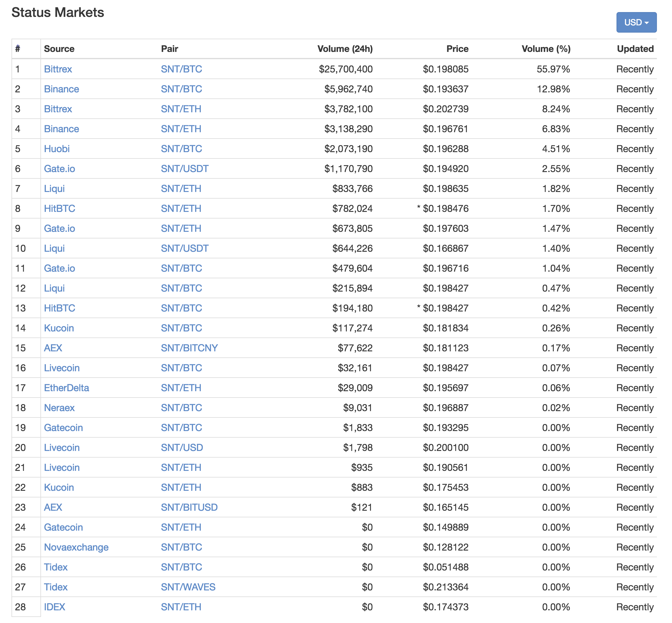Sort by Updated column header
Image resolution: width=672 pixels, height=623 pixels.
coord(635,49)
